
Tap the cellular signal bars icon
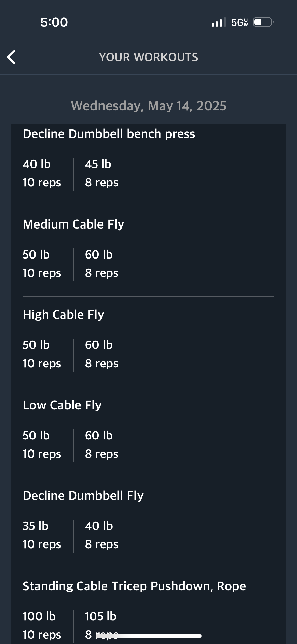point(219,22)
